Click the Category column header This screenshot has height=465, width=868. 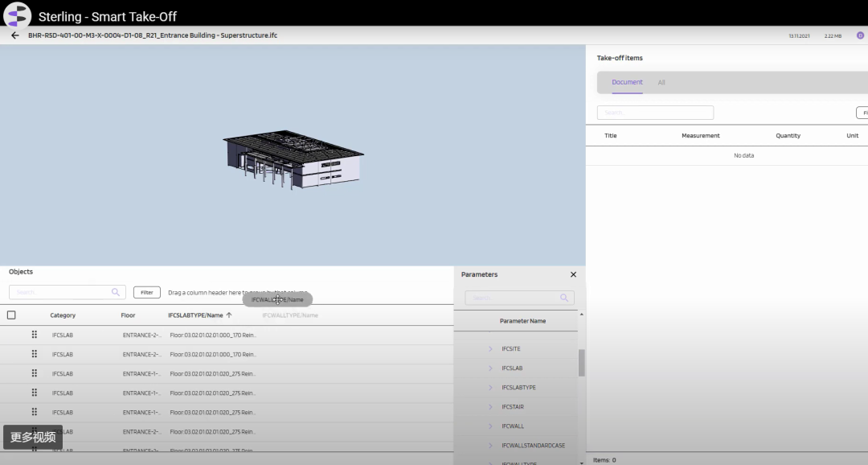click(x=63, y=315)
